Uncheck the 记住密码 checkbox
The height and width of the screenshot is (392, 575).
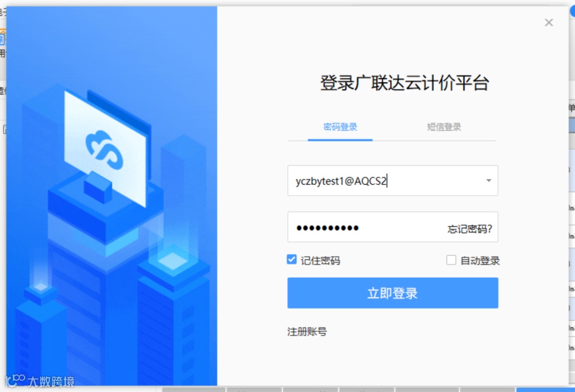[x=292, y=260]
